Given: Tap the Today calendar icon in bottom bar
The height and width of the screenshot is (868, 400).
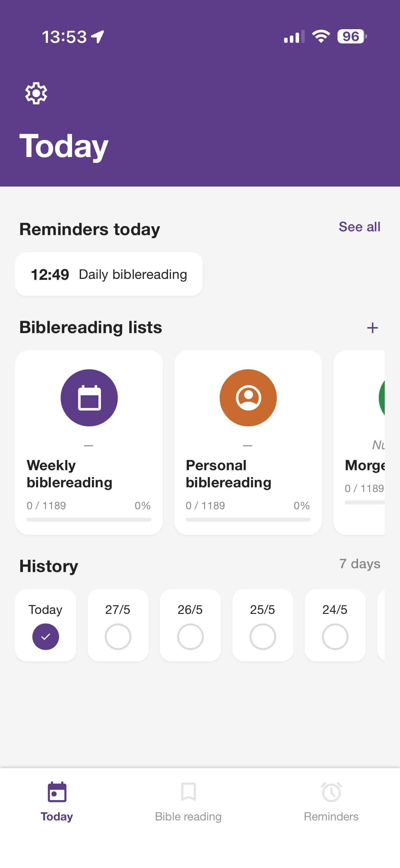Looking at the screenshot, I should click(x=57, y=792).
